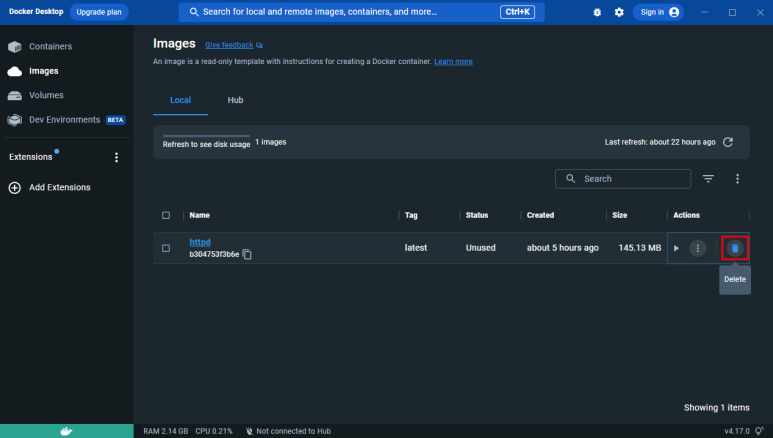The width and height of the screenshot is (773, 438).
Task: Run the httpd image
Action: [x=676, y=248]
